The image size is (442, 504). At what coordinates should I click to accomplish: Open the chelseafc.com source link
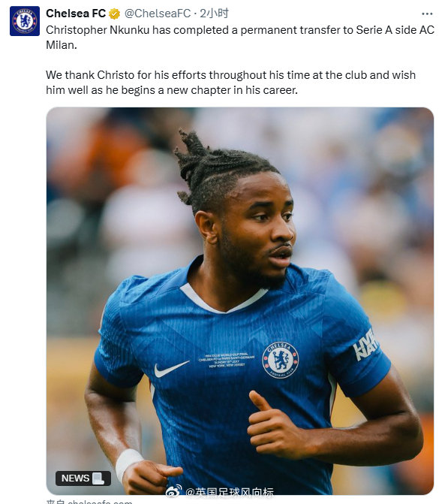coord(89,502)
